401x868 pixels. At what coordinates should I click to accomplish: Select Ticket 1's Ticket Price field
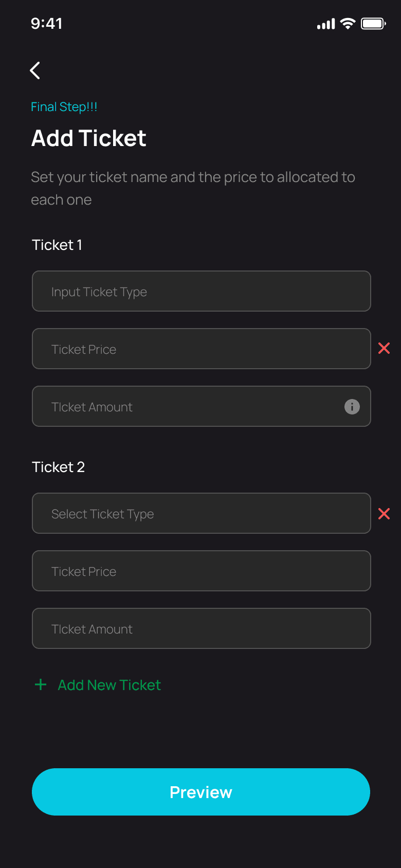pos(201,349)
